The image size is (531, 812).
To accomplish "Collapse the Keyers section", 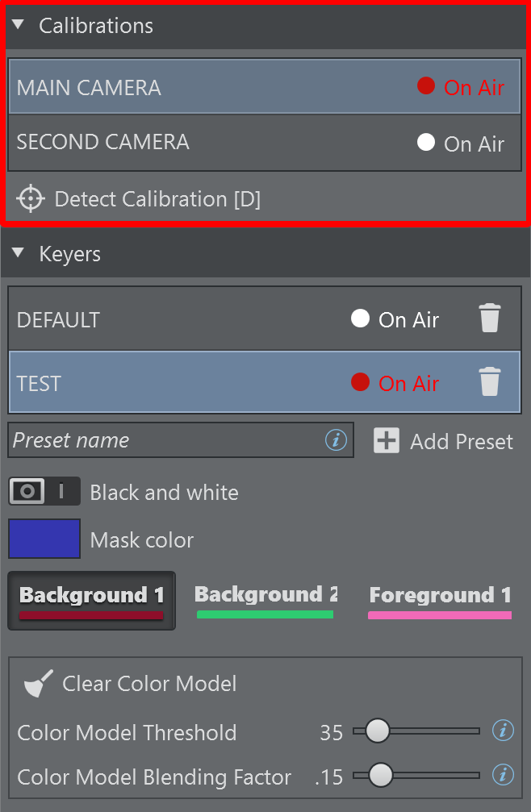I will 19,254.
